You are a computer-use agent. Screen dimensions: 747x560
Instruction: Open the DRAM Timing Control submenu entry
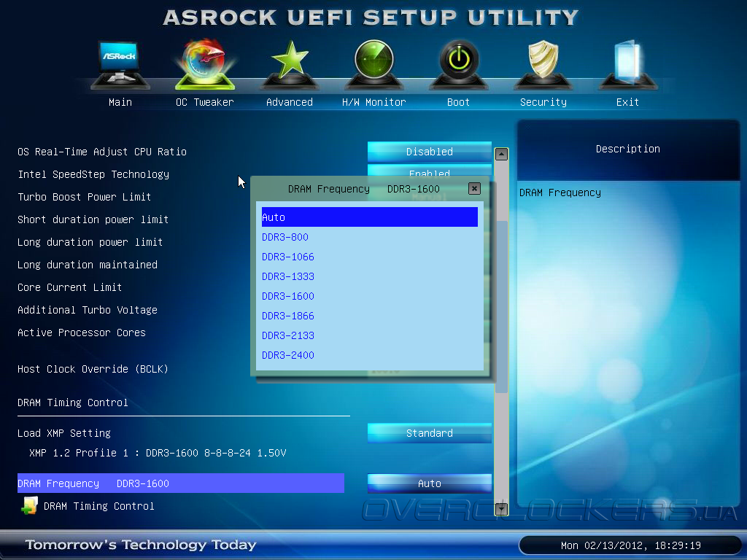pyautogui.click(x=99, y=506)
